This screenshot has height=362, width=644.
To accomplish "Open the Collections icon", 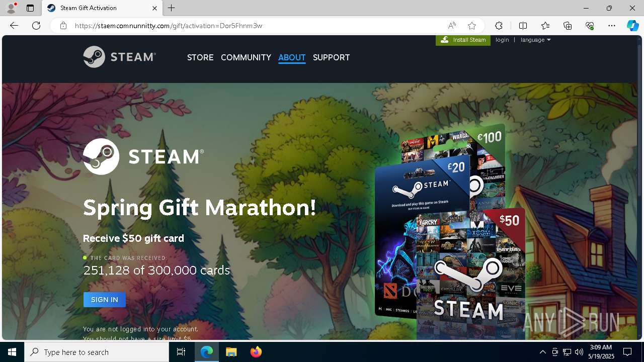I will [568, 26].
